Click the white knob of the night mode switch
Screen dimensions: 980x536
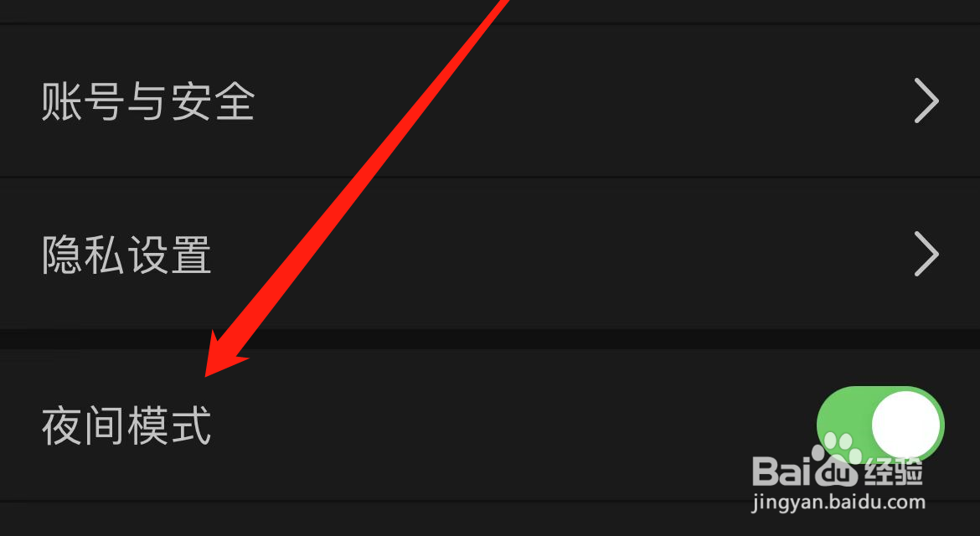pos(906,425)
